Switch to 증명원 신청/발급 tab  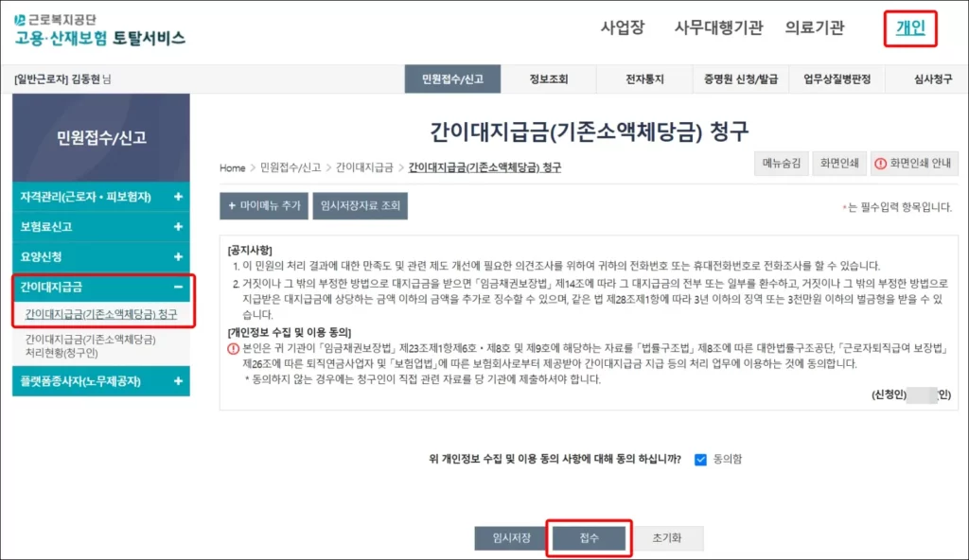coord(740,79)
